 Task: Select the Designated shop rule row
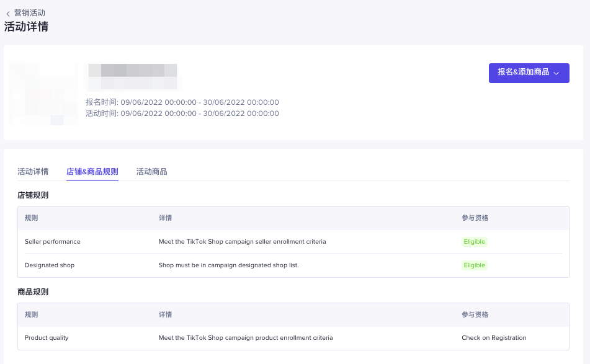pos(50,265)
